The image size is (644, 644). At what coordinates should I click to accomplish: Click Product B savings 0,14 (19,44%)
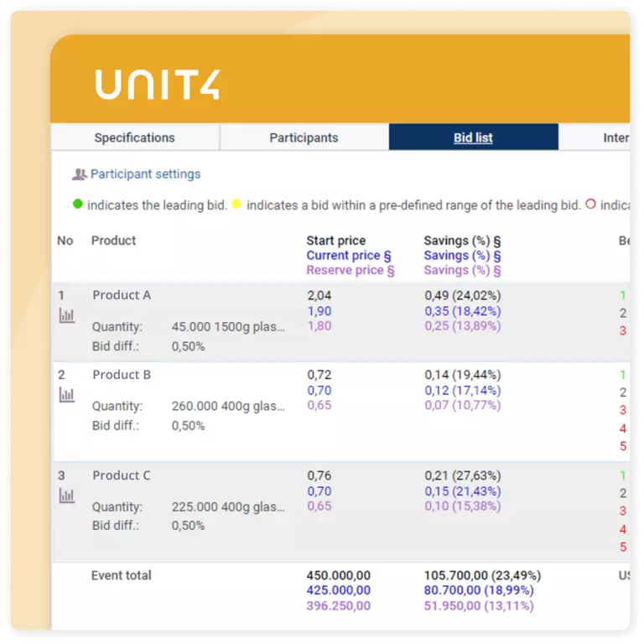pyautogui.click(x=463, y=375)
